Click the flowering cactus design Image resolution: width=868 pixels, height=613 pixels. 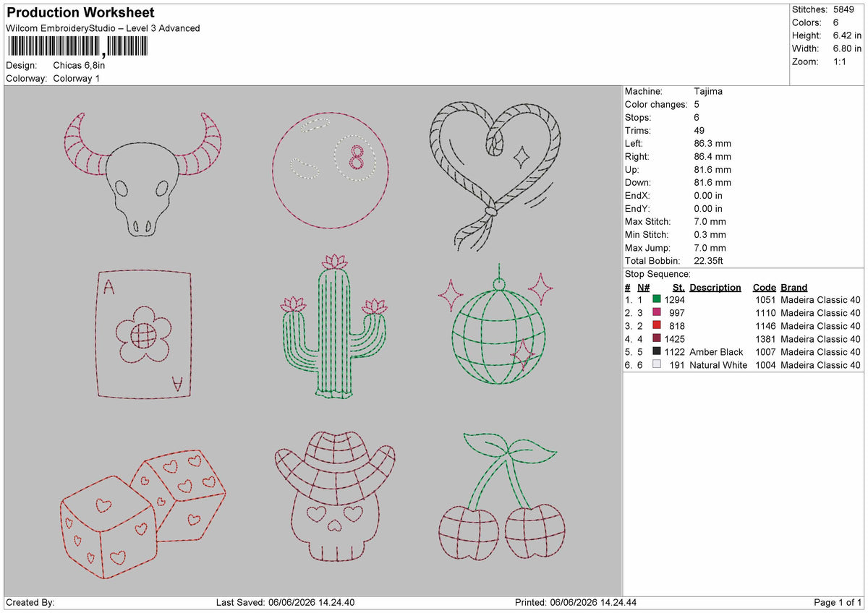[335, 325]
